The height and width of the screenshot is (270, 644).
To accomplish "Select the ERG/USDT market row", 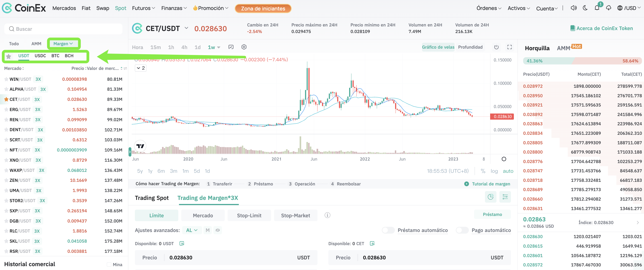I will tap(64, 109).
